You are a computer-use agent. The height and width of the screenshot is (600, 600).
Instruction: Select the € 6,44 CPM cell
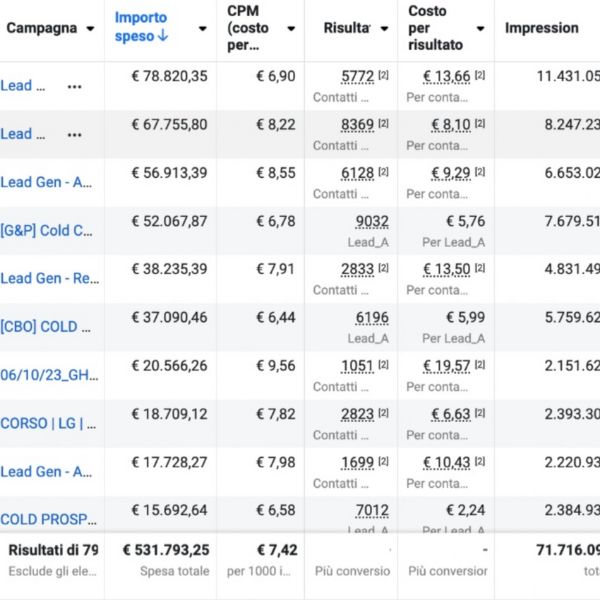[x=276, y=318]
